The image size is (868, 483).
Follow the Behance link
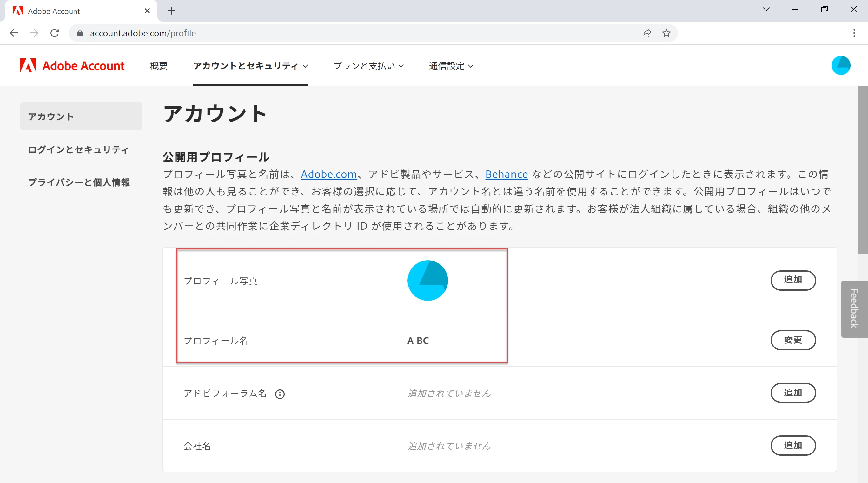point(506,174)
